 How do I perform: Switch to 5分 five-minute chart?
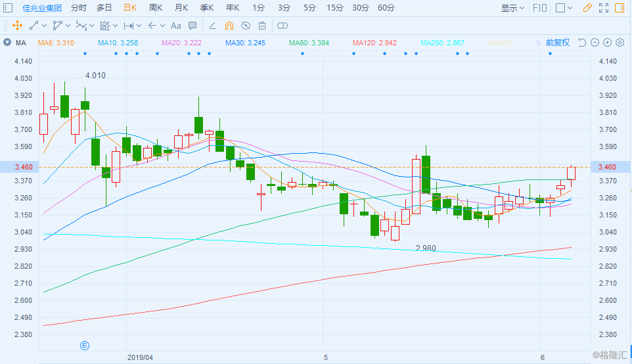pos(309,8)
